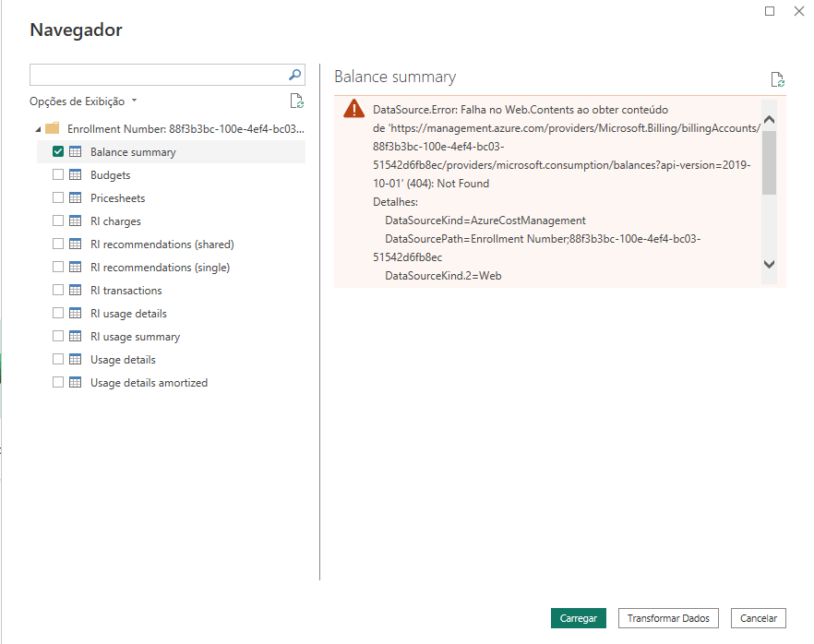814x644 pixels.
Task: Click the Pricesheets table icon
Action: click(x=76, y=197)
